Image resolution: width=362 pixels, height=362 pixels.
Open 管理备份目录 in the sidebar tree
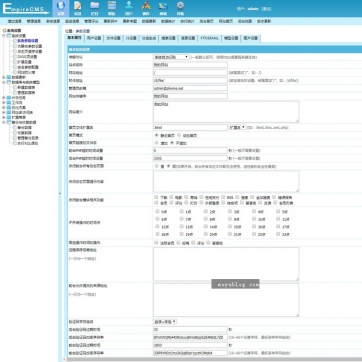point(28,138)
